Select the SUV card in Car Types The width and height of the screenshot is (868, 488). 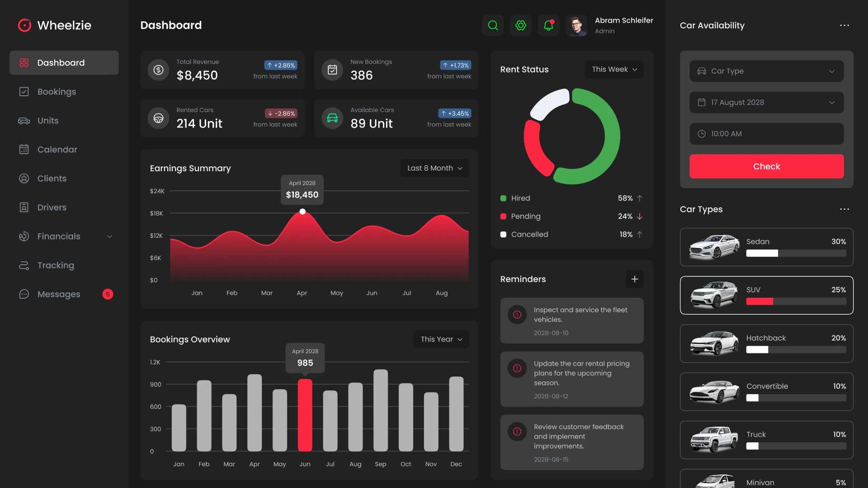[766, 295]
